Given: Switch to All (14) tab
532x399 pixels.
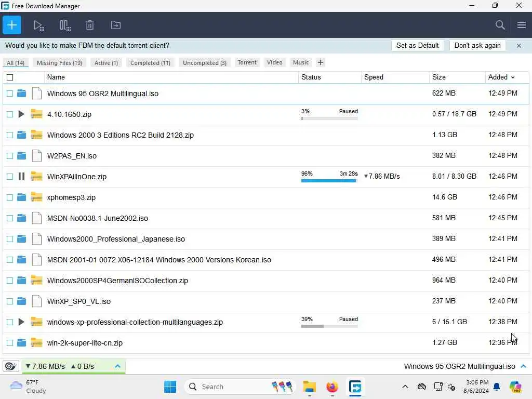Looking at the screenshot, I should coord(16,63).
